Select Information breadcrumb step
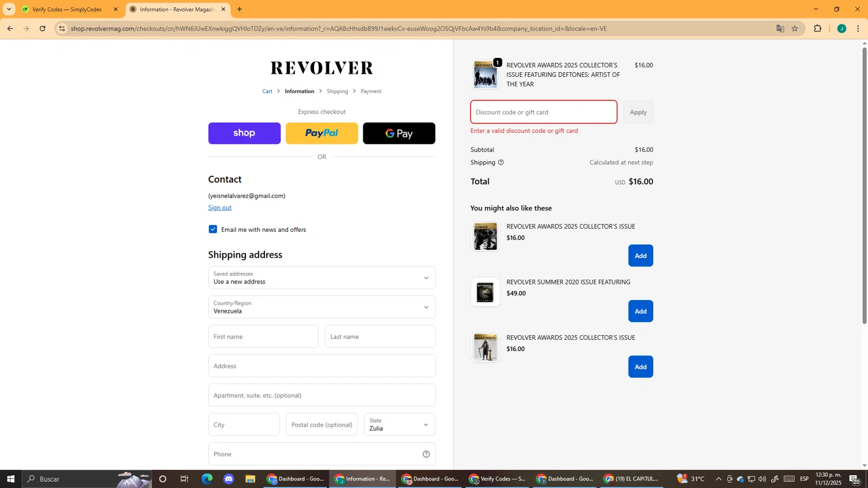Image resolution: width=868 pixels, height=488 pixels. (x=299, y=91)
